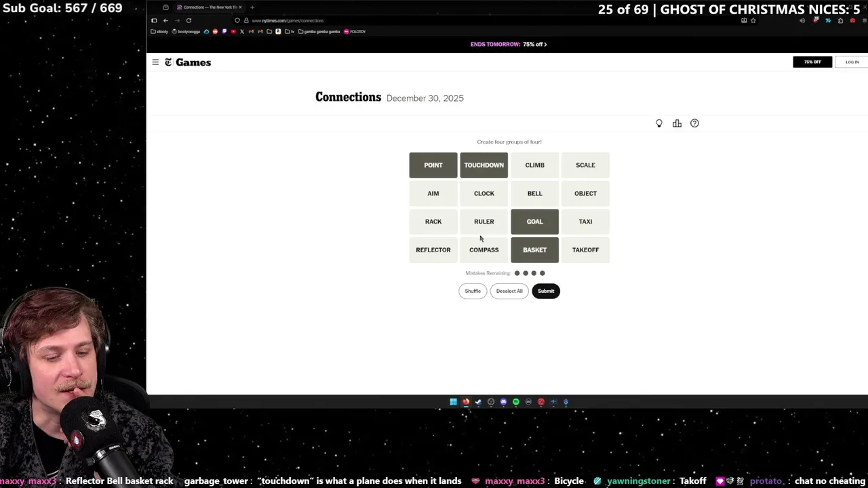Select the COMPASS tile

[484, 250]
